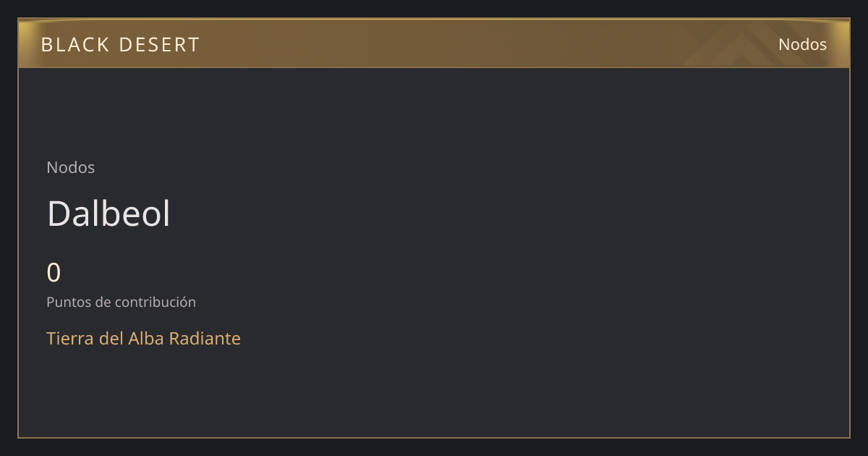Viewport: 868px width, 456px height.
Task: Open the Tierra del Alba Radiante link
Action: (143, 338)
